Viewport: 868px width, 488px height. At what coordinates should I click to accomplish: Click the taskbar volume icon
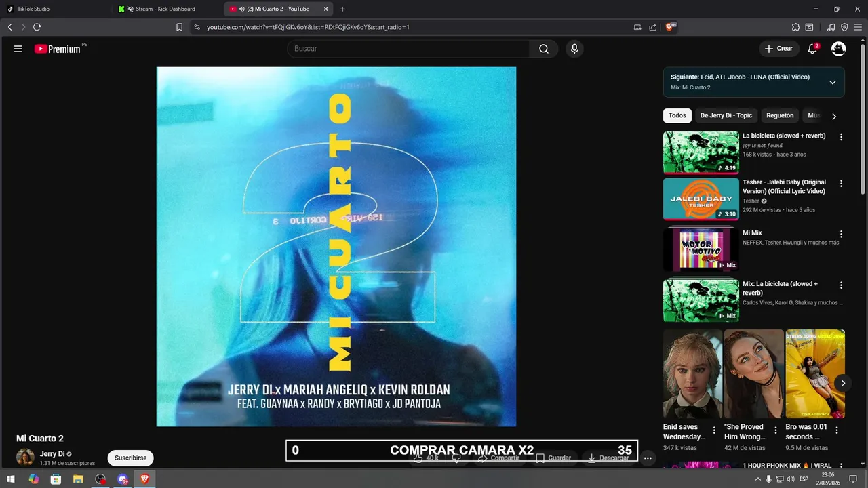[x=791, y=479]
